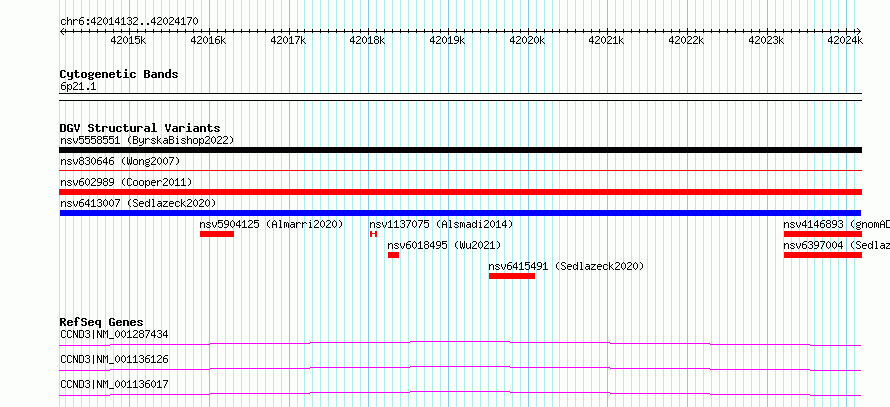This screenshot has width=890, height=407.
Task: Open the nsv1137075 (Alsmadi2014) label
Action: tap(441, 224)
